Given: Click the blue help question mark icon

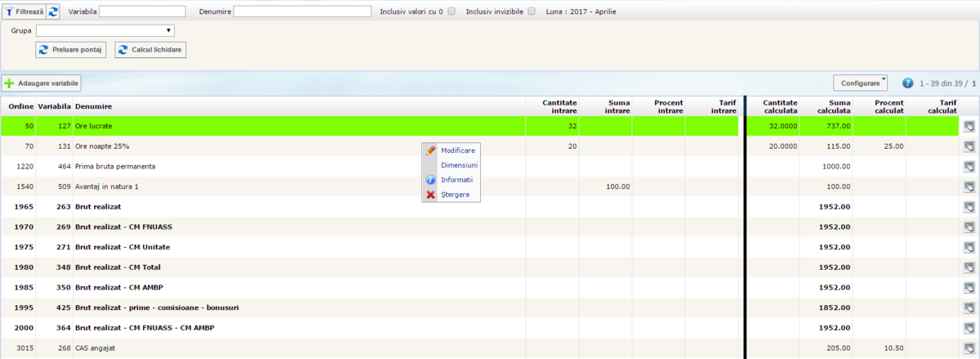Looking at the screenshot, I should coord(907,83).
